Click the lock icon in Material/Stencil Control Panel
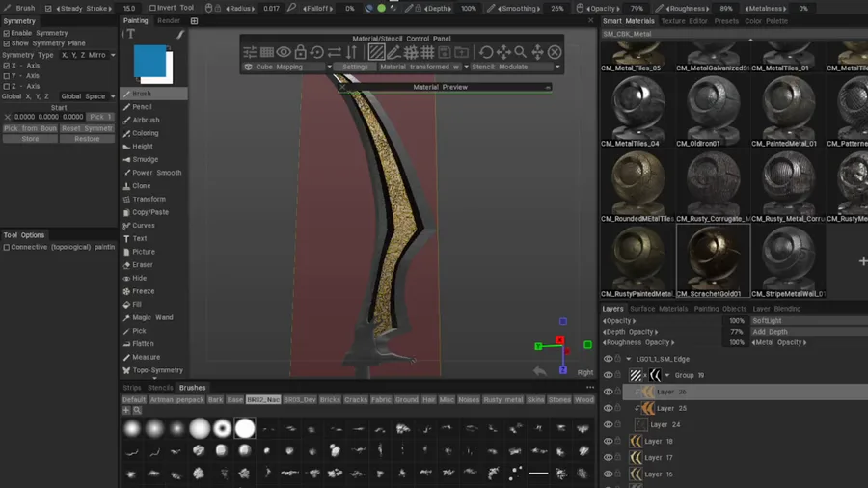The image size is (868, 488). [x=300, y=52]
